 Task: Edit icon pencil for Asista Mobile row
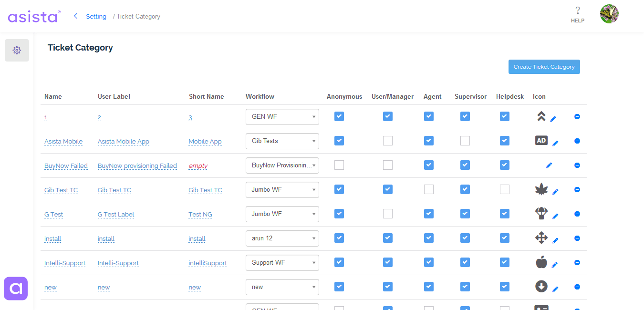coord(555,143)
